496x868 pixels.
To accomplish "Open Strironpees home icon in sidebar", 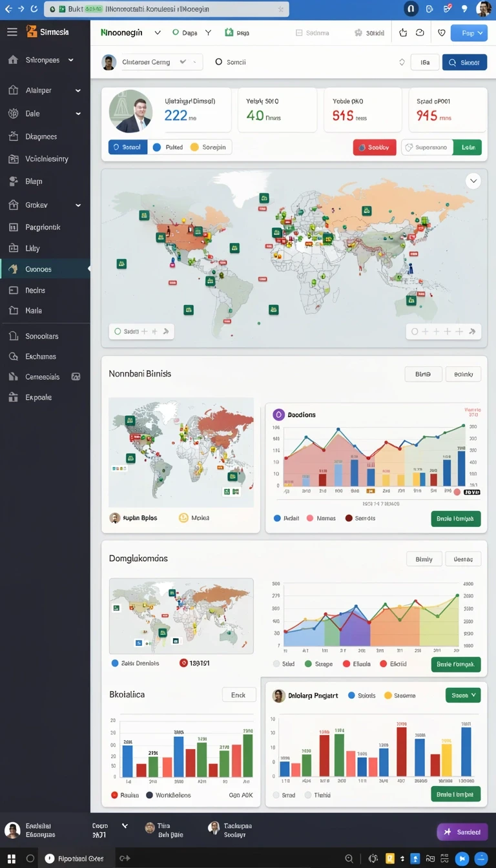I will [13, 60].
